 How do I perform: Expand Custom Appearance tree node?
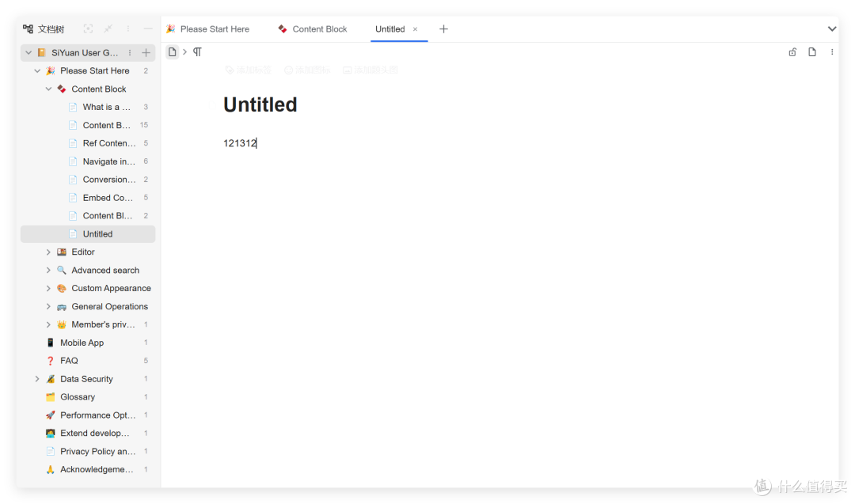(48, 288)
